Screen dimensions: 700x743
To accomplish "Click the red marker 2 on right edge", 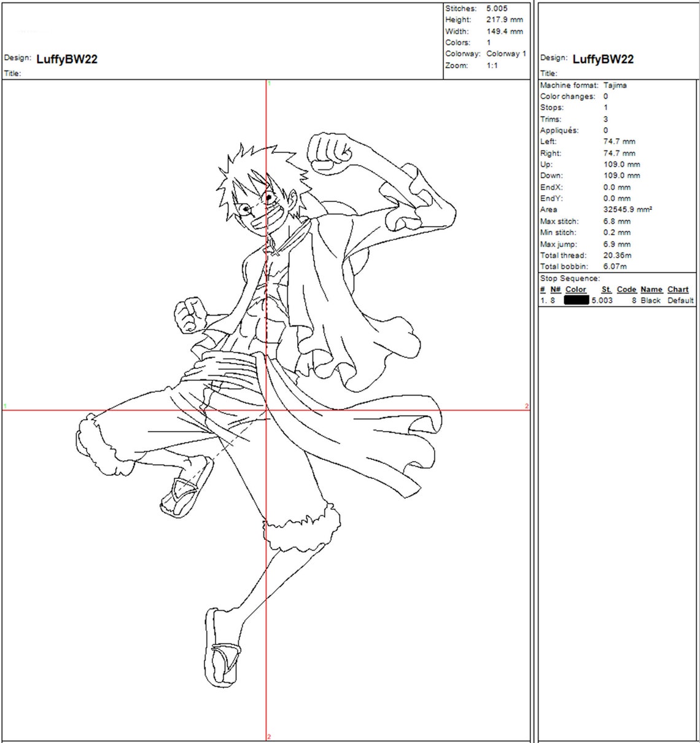I will point(527,405).
